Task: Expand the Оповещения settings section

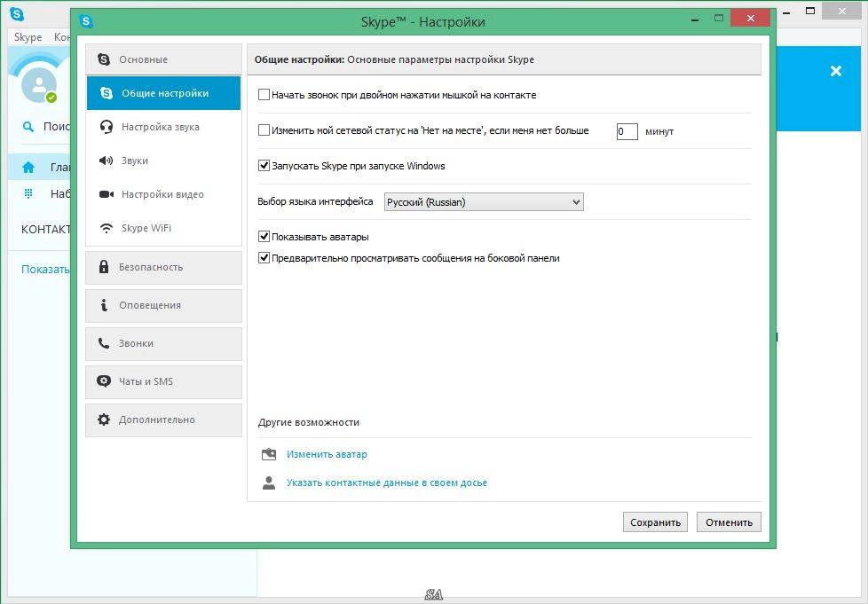Action: click(164, 305)
